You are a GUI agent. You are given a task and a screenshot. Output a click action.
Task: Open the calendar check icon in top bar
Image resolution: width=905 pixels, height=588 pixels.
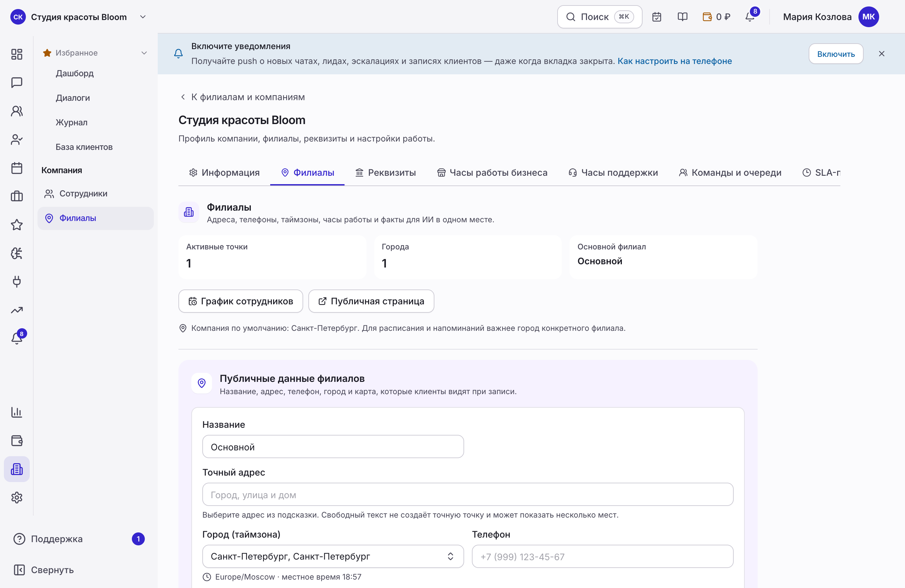click(657, 17)
